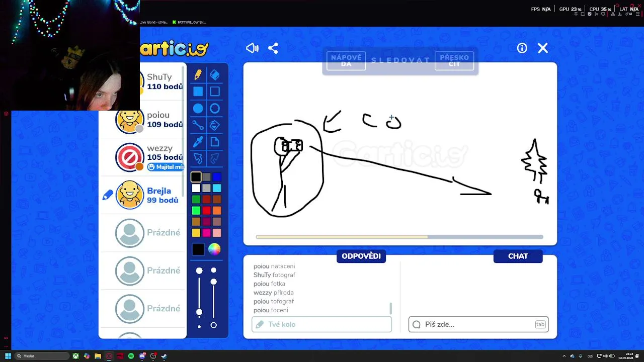Open the share room icon

tap(273, 48)
